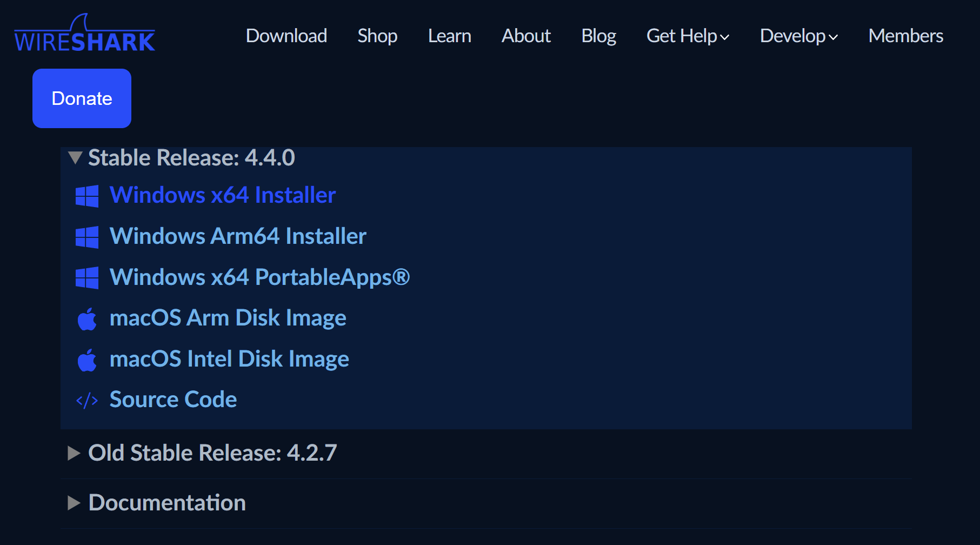The image size is (980, 545).
Task: Download the Windows x64 Installer
Action: click(x=223, y=195)
